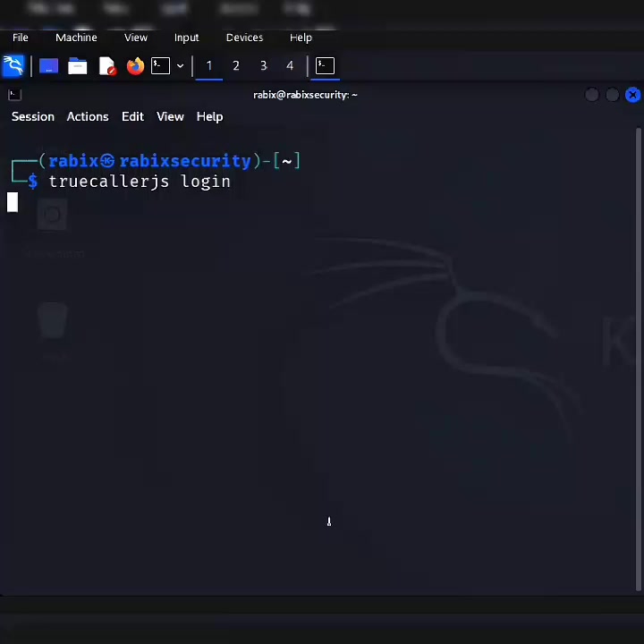
Task: Switch to workspace 4
Action: coord(290,65)
